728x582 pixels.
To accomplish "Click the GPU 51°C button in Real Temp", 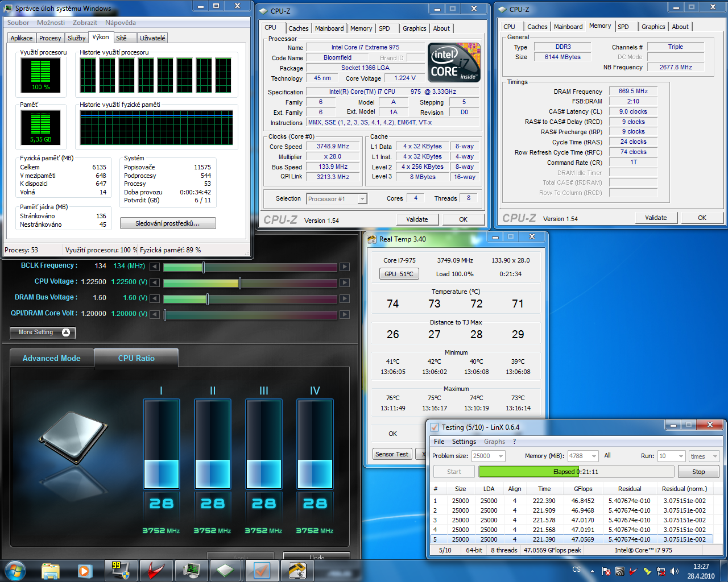I will pos(399,274).
